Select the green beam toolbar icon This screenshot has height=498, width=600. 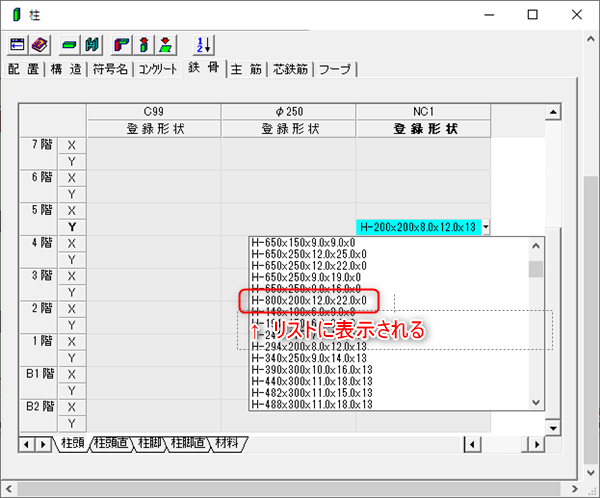click(71, 45)
